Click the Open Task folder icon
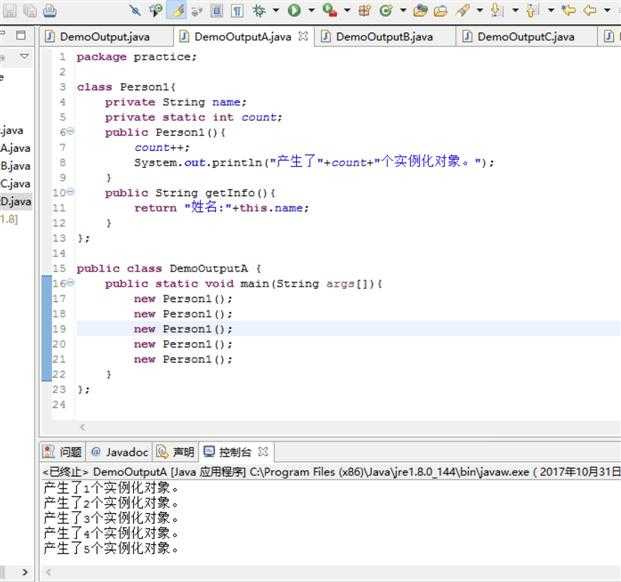Viewport: 621px width, 582px height. [x=440, y=10]
